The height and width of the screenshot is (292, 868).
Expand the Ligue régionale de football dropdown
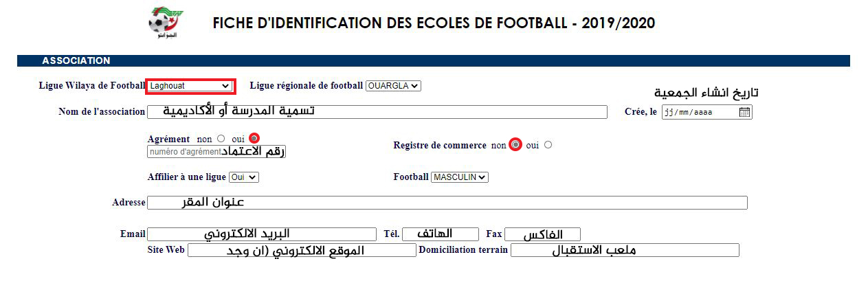[393, 86]
